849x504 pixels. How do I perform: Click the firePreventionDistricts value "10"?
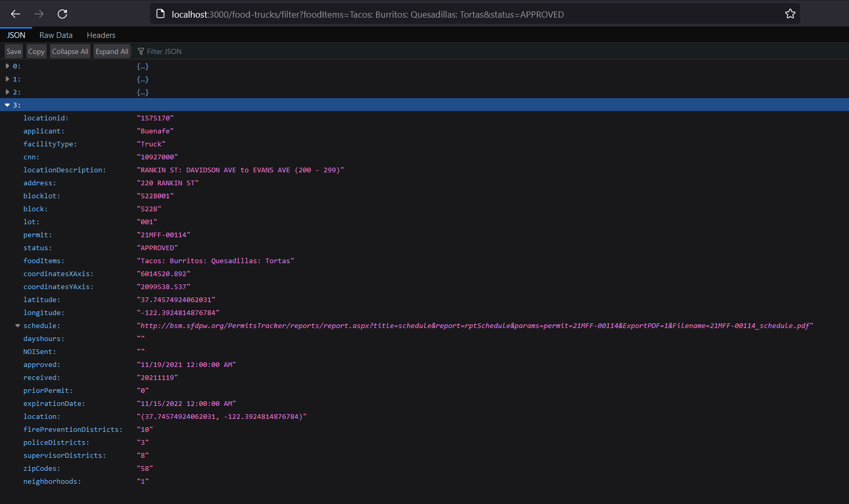coord(145,429)
